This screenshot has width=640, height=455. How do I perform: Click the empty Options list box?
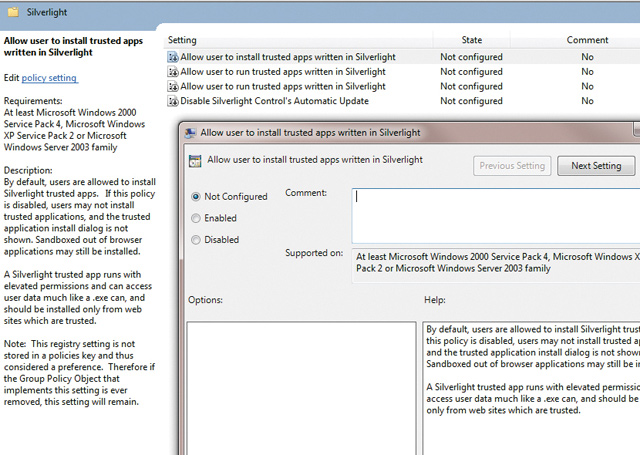[x=302, y=388]
